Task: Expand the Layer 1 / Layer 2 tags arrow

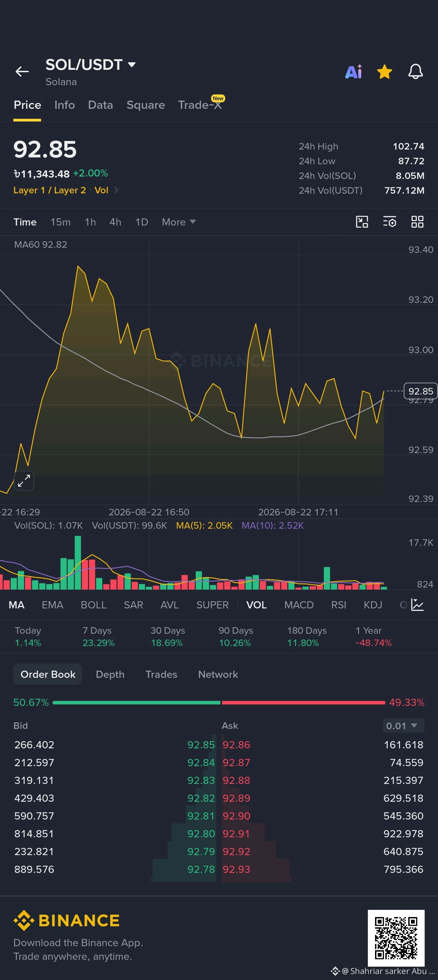Action: (x=116, y=190)
